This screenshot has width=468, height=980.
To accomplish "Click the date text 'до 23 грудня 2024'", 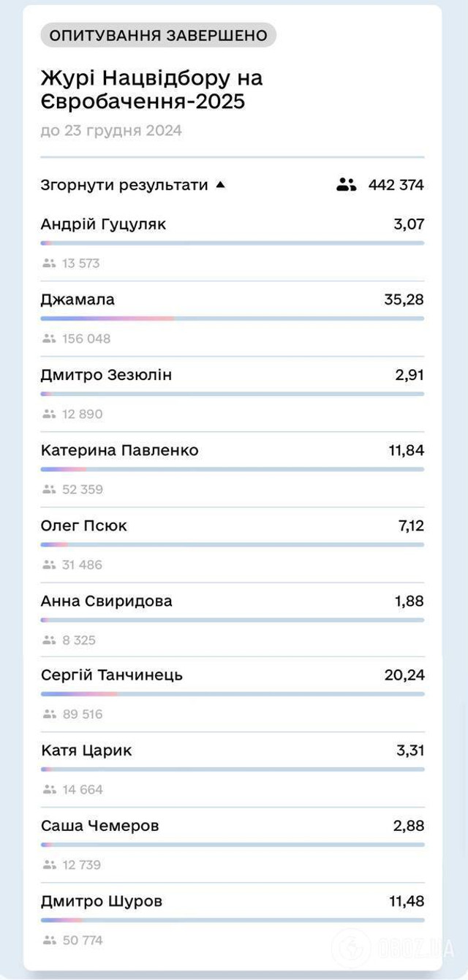I will click(x=110, y=130).
